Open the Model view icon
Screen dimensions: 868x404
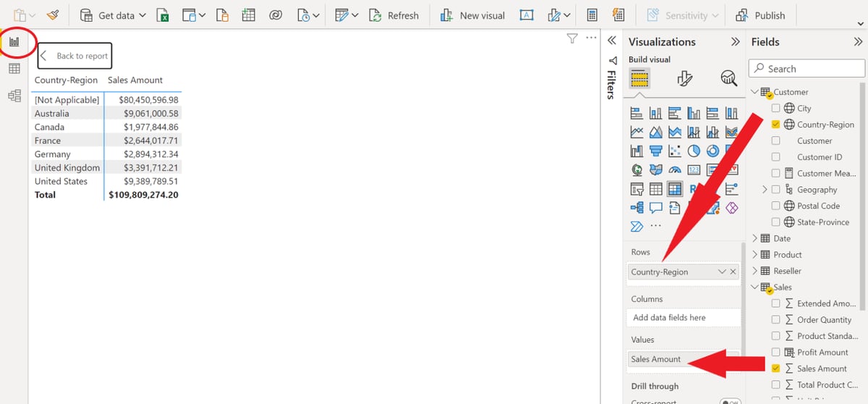tap(14, 96)
